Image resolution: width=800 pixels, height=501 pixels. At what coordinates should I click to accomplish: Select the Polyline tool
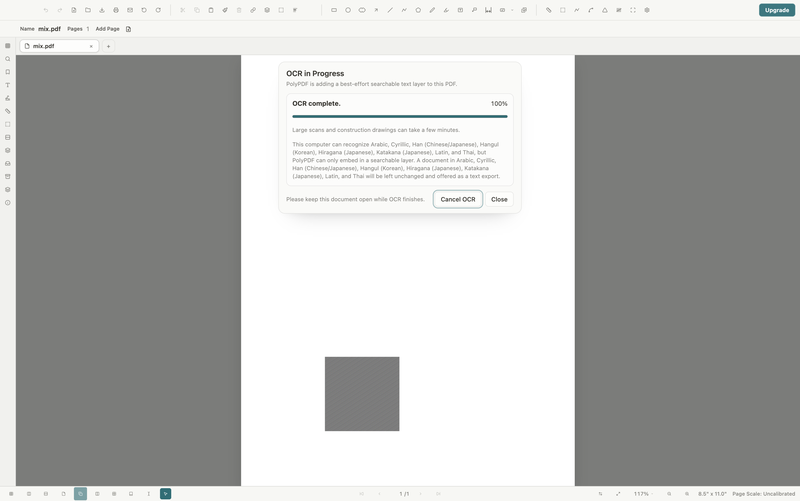404,10
